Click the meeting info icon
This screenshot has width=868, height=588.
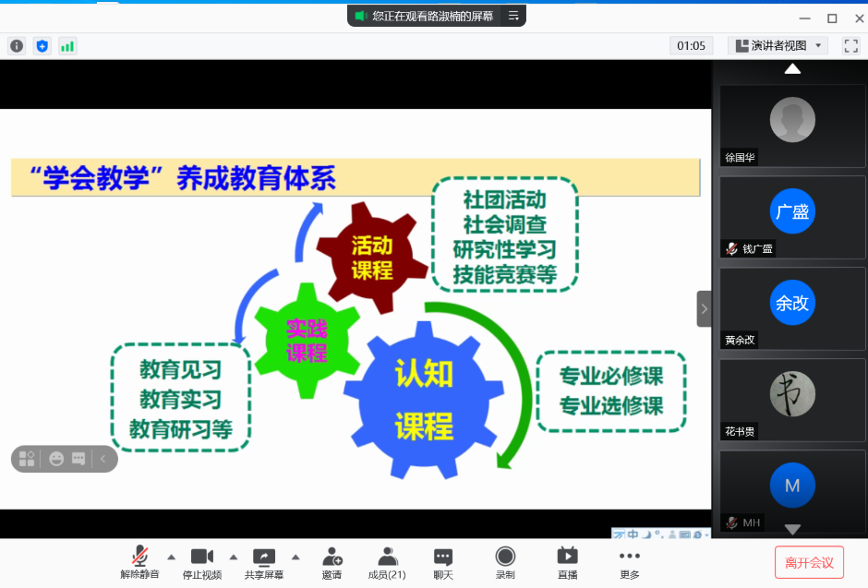point(17,45)
